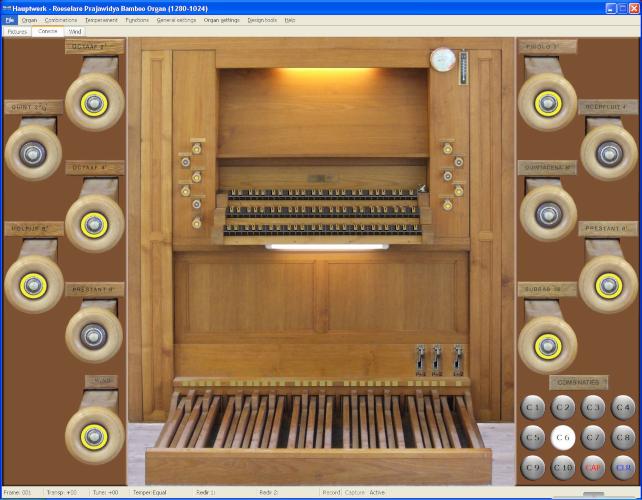The width and height of the screenshot is (642, 500).
Task: Engage the Roerfluit 4' stop knob
Action: tap(609, 153)
